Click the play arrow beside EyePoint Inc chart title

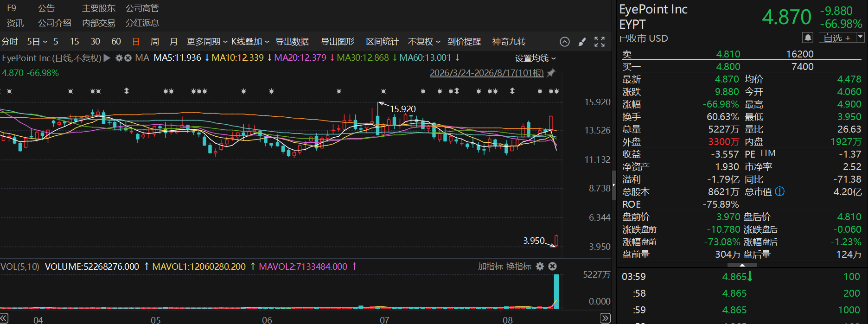(107, 58)
